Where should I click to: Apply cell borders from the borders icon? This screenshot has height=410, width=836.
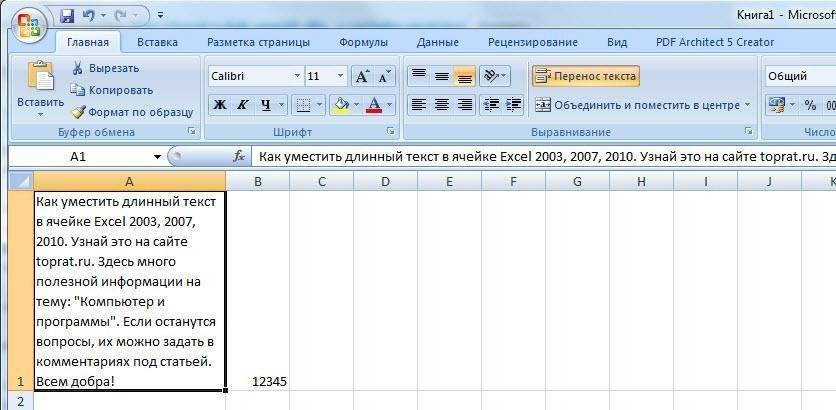tap(303, 105)
